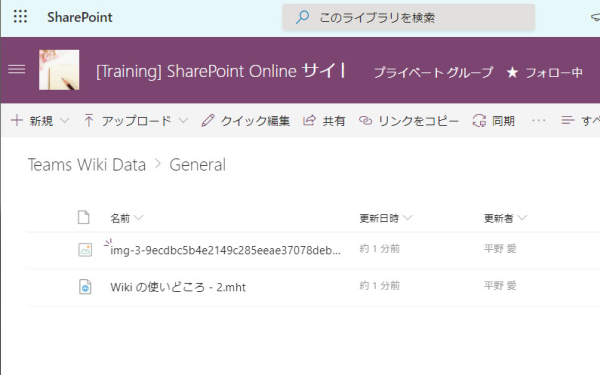This screenshot has width=600, height=375.
Task: Toggle the フォロー中 star
Action: (512, 72)
